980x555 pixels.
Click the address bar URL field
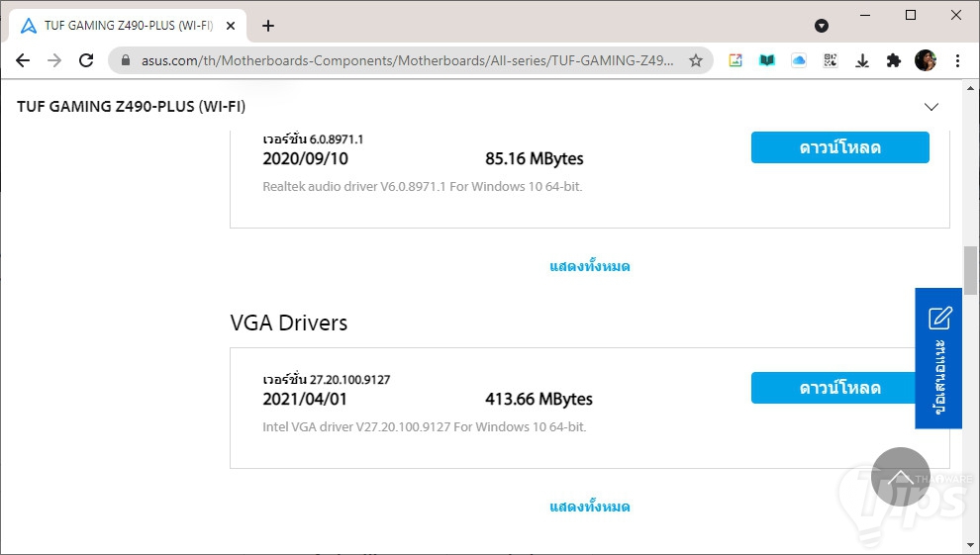(406, 60)
